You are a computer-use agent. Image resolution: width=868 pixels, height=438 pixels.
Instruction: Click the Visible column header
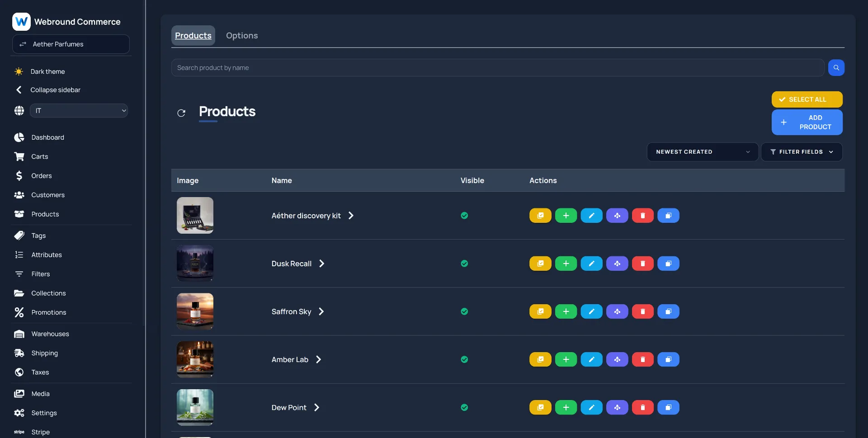(x=472, y=180)
